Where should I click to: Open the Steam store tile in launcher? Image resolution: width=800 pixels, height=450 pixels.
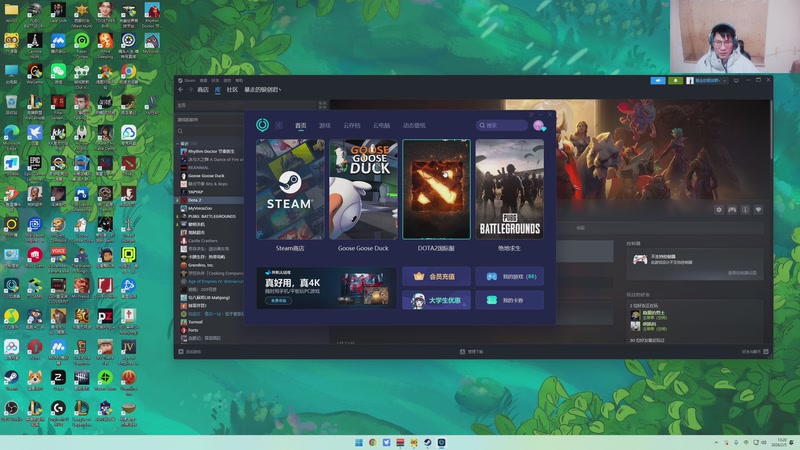coord(290,189)
